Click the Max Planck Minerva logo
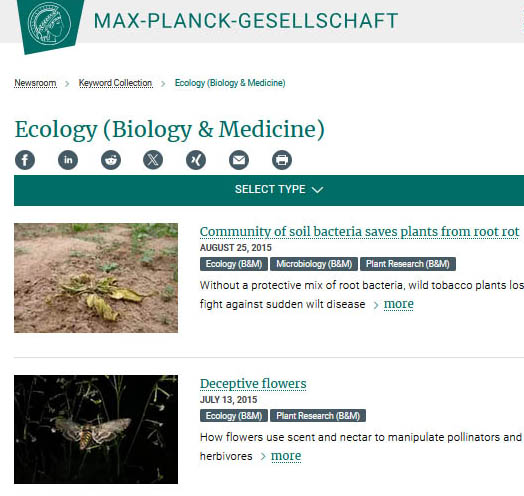 click(x=49, y=24)
